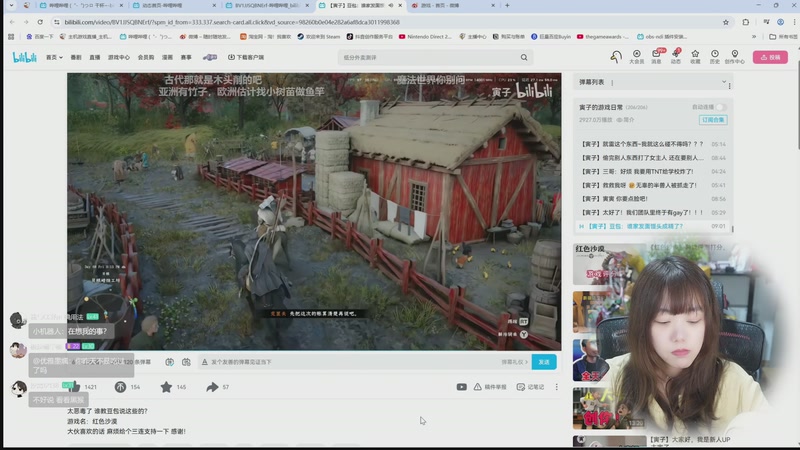Expand the 弹幕列表 panel chevron

(723, 82)
